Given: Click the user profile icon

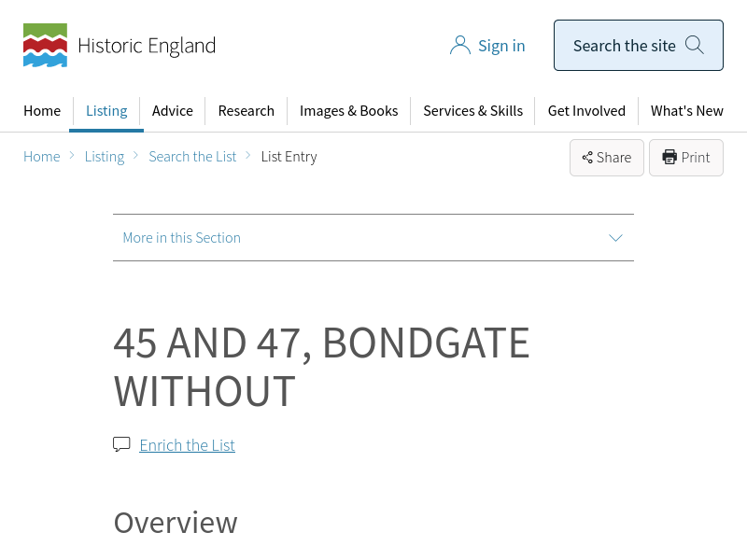Looking at the screenshot, I should click(x=459, y=46).
